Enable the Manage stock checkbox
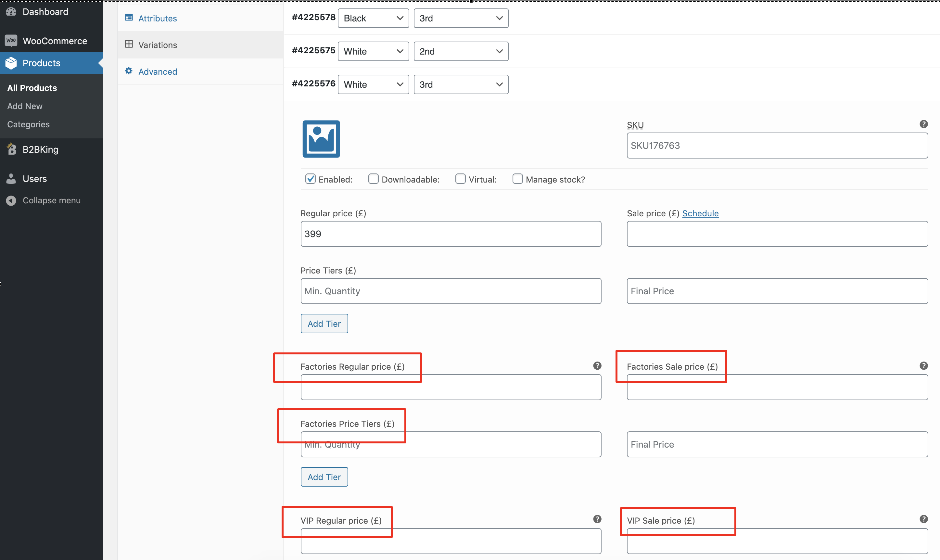Screen dimensions: 940x560 (x=517, y=179)
